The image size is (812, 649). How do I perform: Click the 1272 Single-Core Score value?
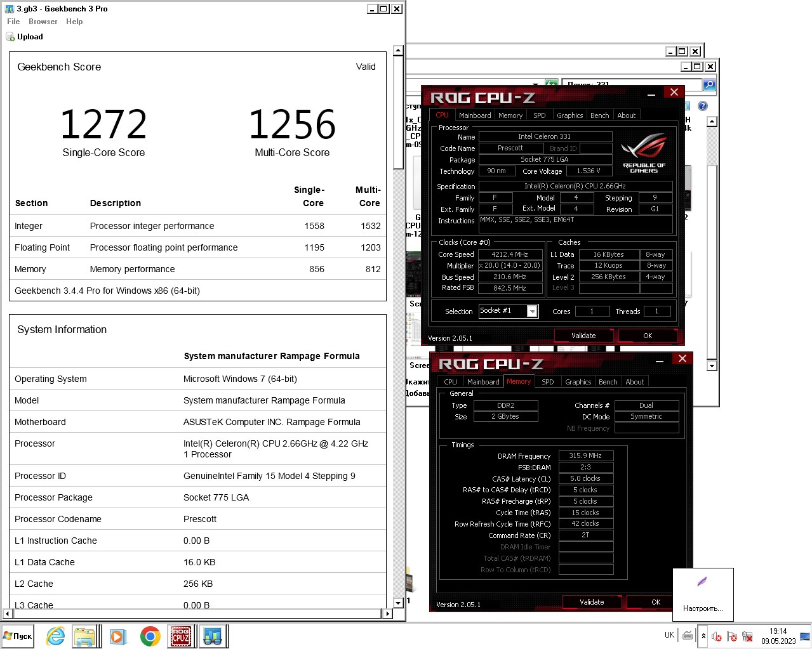coord(103,124)
